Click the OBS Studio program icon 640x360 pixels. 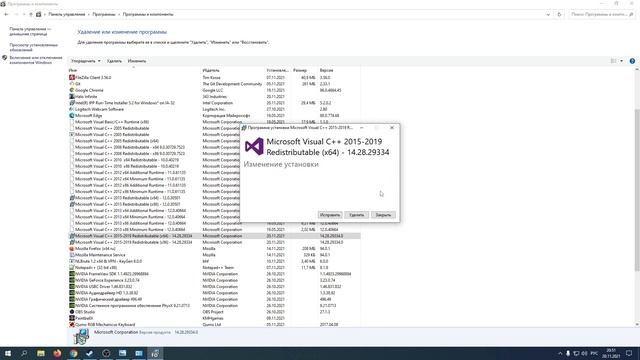tap(72, 312)
